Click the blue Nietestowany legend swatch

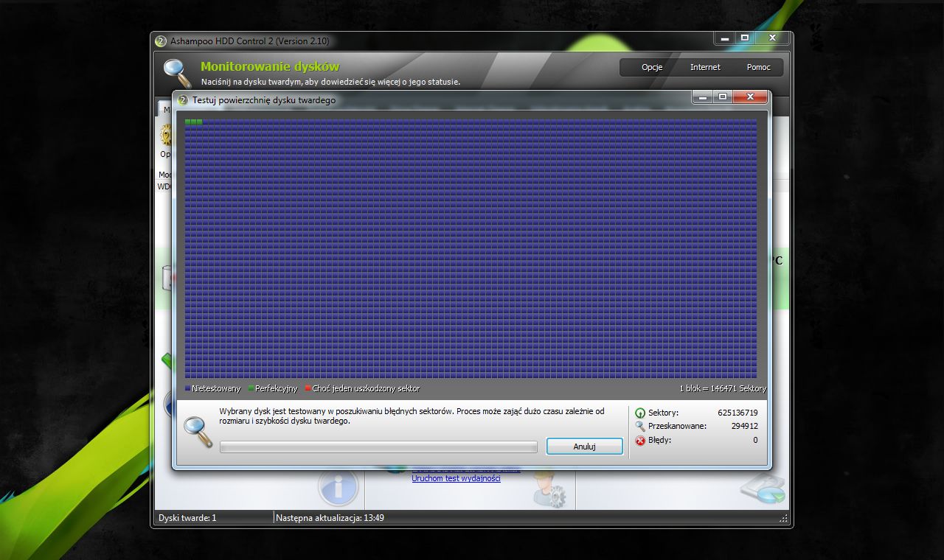187,388
